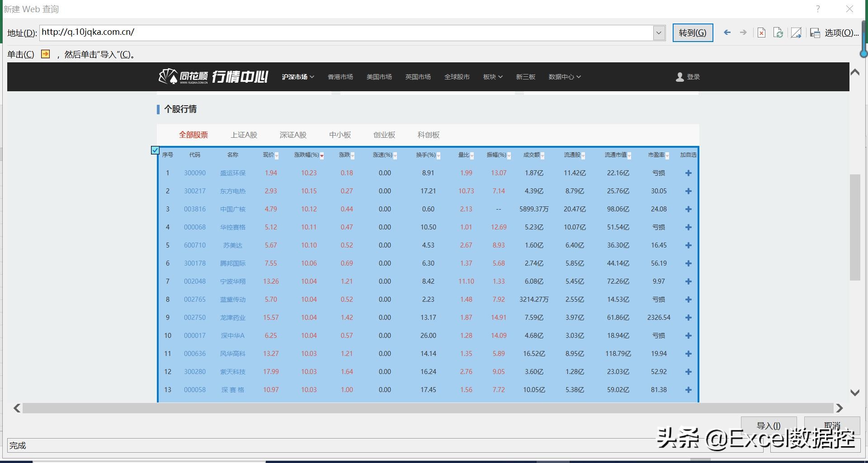Click the login user icon
Viewport: 868px width, 463px height.
coord(679,77)
